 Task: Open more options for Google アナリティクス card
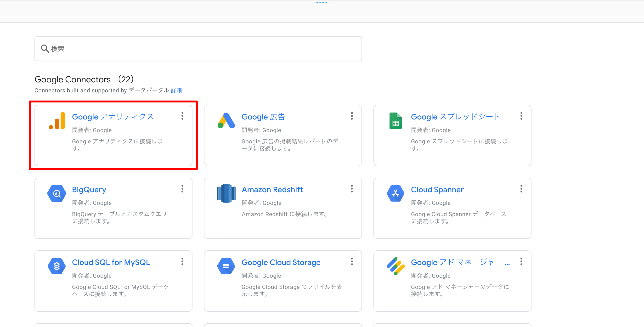(182, 116)
